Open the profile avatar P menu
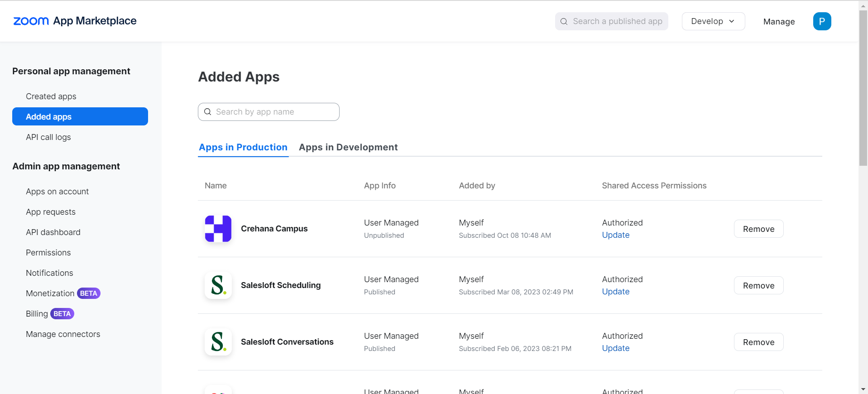 coord(822,21)
